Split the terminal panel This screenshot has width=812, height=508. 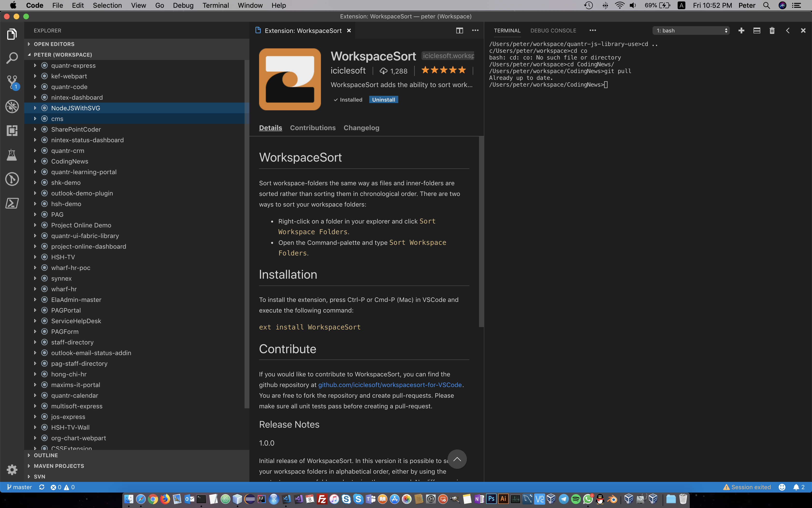[x=757, y=30]
